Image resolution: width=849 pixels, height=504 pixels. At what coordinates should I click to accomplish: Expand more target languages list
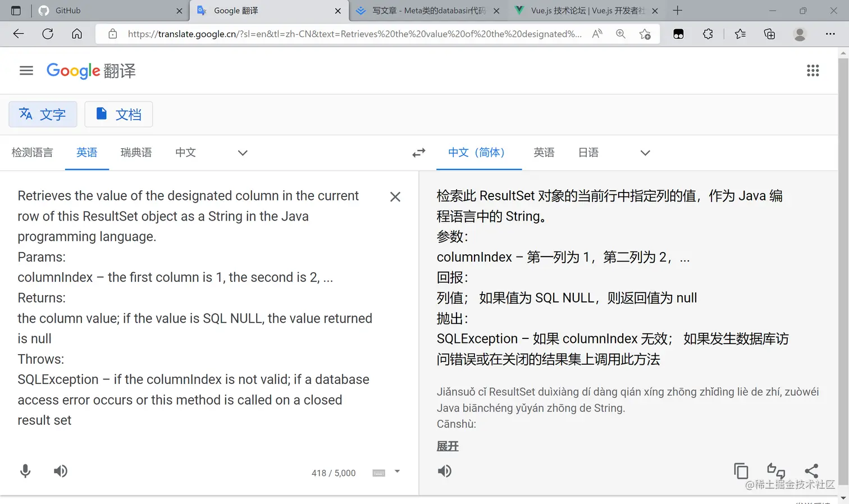[645, 153]
